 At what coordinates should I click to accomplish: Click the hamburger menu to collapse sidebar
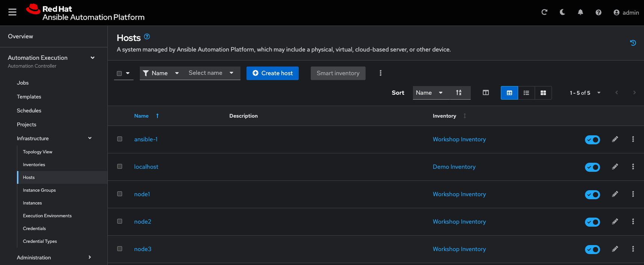click(12, 12)
